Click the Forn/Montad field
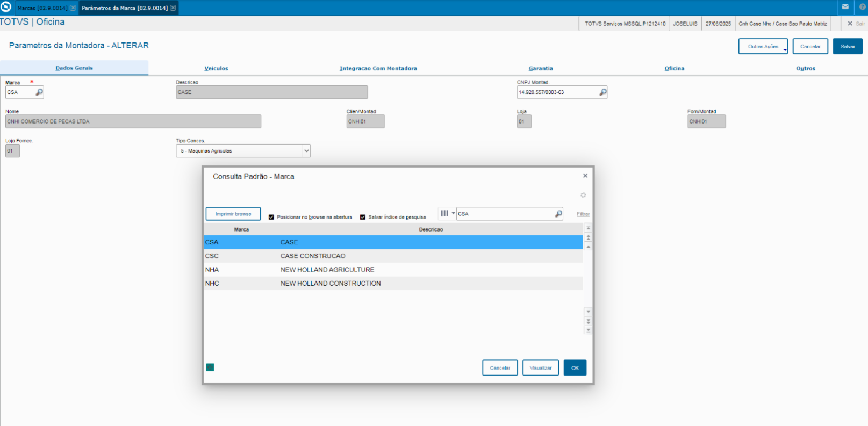The width and height of the screenshot is (868, 426). (707, 121)
